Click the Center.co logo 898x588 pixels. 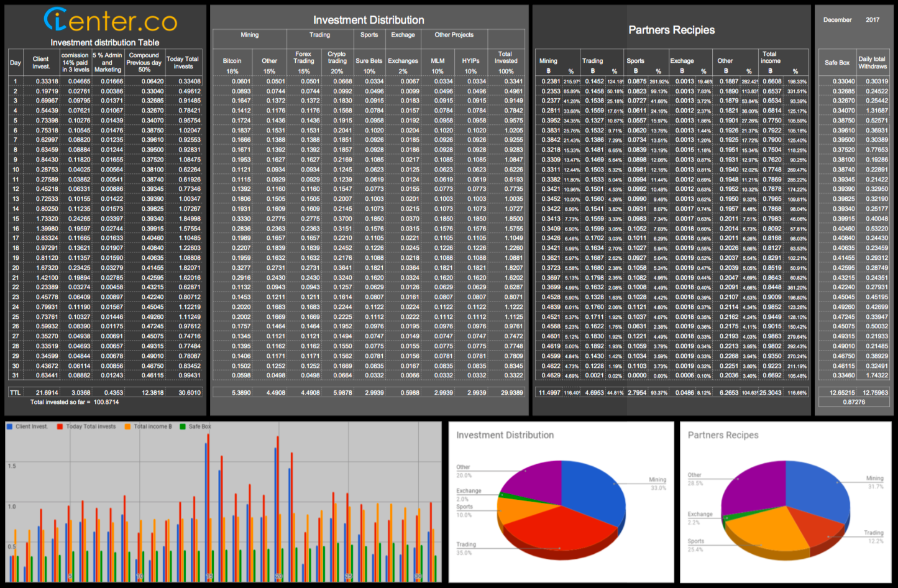point(111,21)
